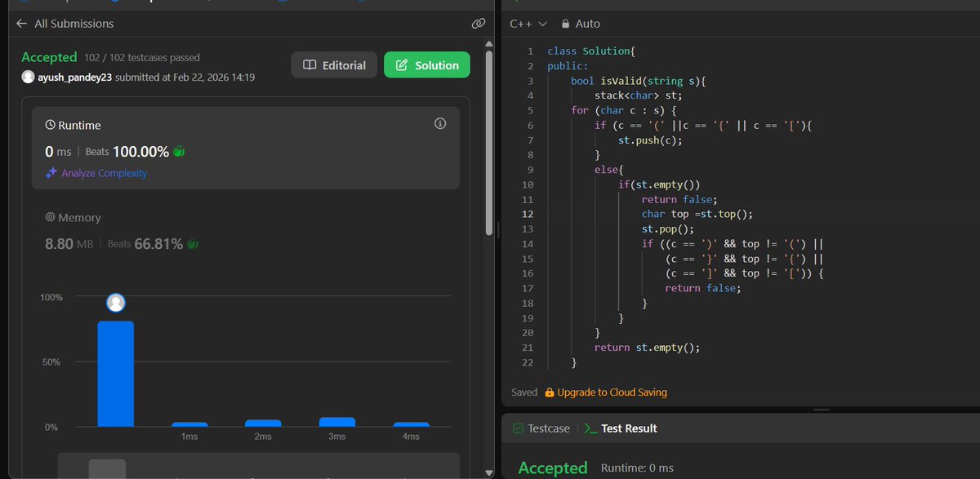Click the lock icon beside Auto
980x479 pixels.
point(565,24)
